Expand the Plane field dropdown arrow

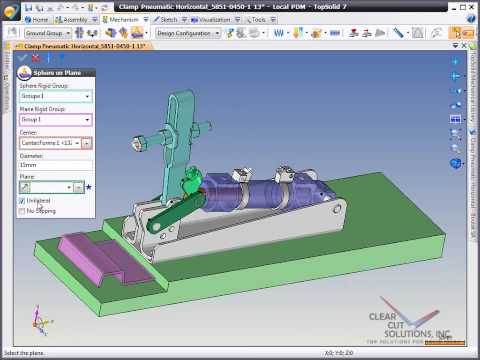click(x=69, y=187)
